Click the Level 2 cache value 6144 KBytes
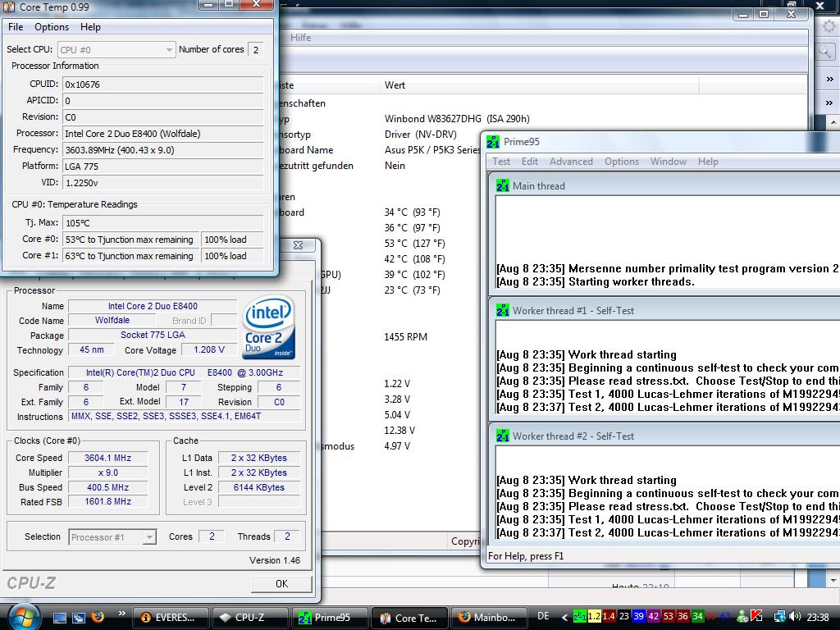Image resolution: width=840 pixels, height=630 pixels. [258, 487]
